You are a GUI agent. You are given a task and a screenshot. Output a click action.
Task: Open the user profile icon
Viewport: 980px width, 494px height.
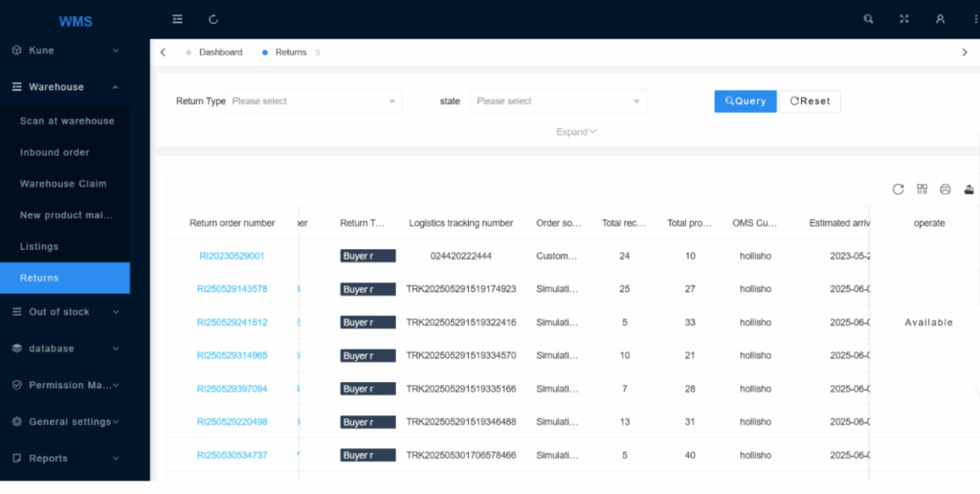[x=940, y=19]
